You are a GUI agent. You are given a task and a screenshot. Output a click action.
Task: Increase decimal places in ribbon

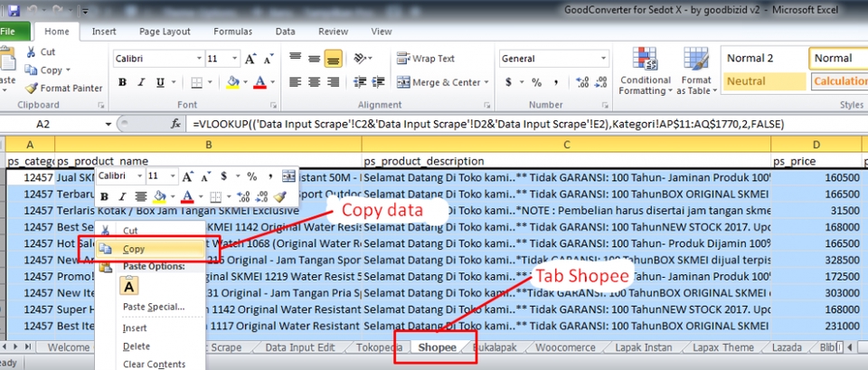click(581, 82)
